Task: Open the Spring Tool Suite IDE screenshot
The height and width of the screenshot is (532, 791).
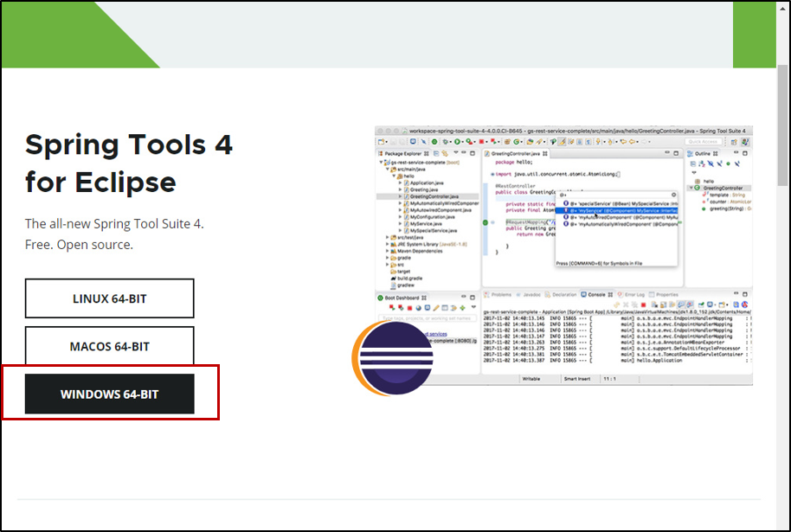Action: pos(563,255)
